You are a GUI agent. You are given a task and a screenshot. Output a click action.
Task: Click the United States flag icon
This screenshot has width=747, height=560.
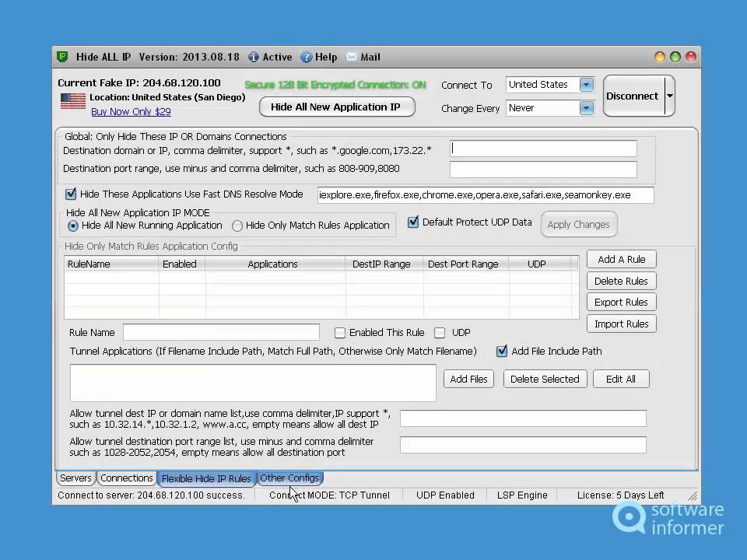pos(73,101)
